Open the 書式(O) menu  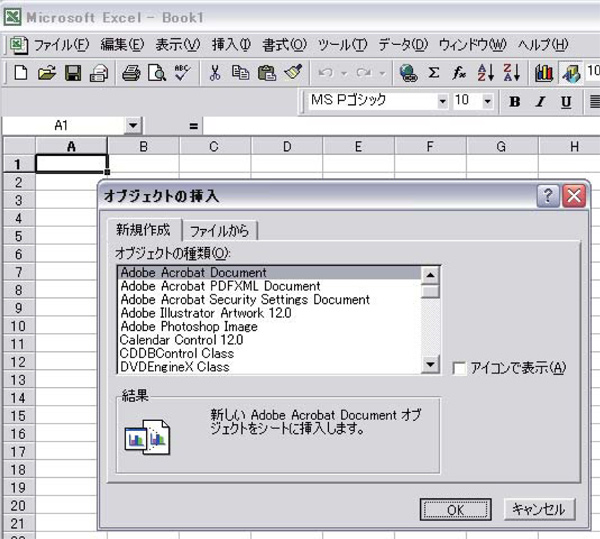(284, 45)
